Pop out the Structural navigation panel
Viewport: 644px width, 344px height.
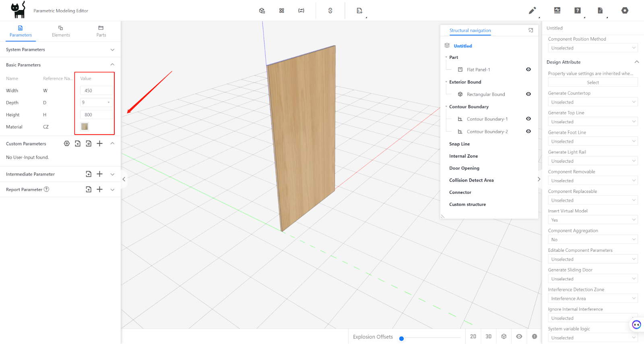pos(530,31)
